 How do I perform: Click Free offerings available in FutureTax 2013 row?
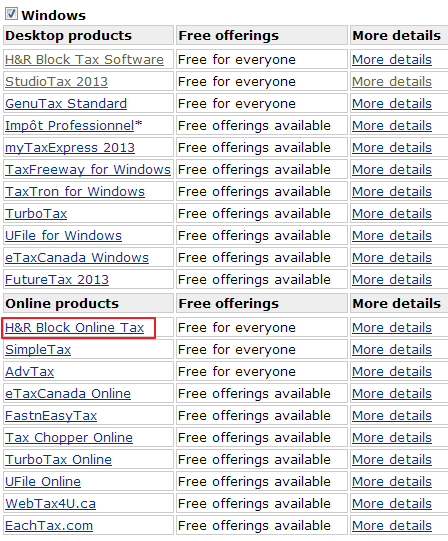254,280
